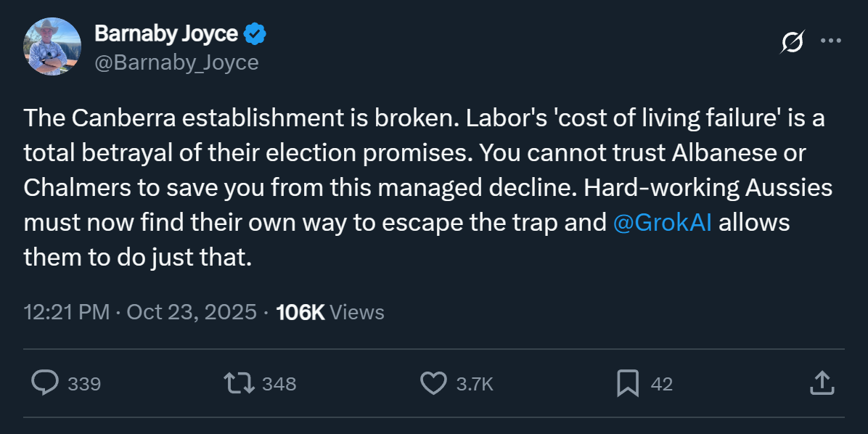Click the 3.7K likes count
The image size is (868, 434).
[475, 384]
